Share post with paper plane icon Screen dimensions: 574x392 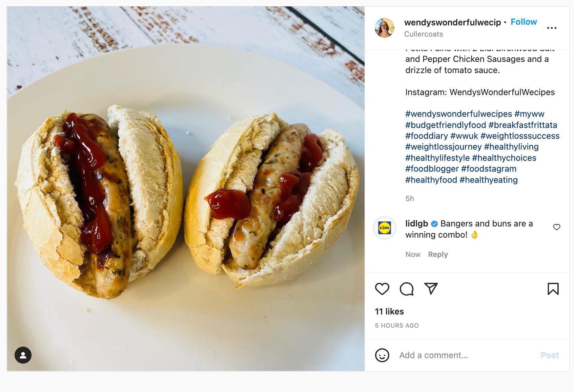(431, 288)
